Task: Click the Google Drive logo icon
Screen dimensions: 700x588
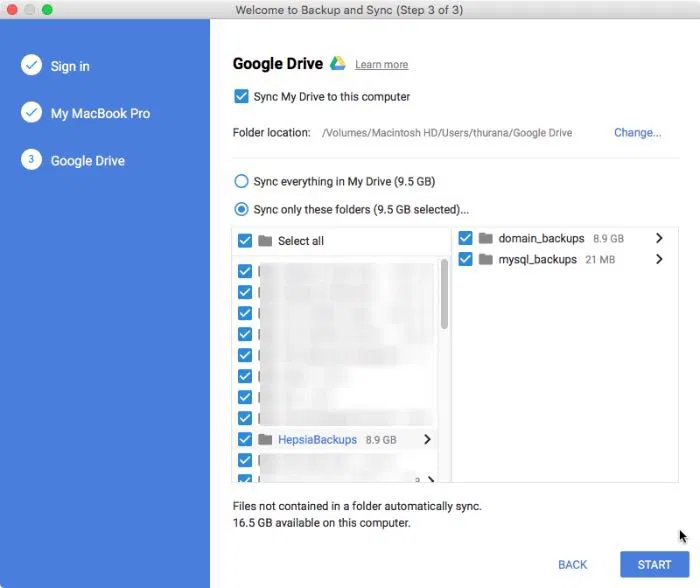Action: [x=338, y=64]
